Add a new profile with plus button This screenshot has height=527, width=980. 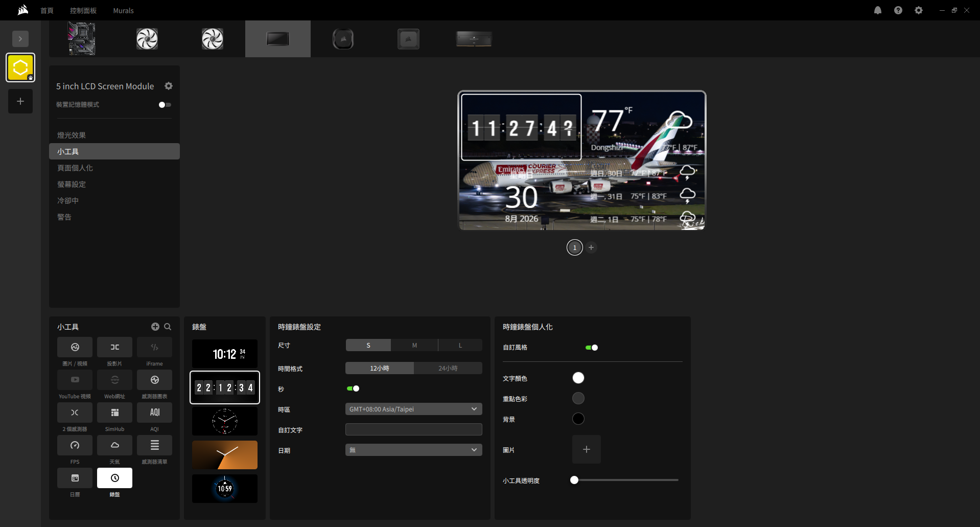(x=20, y=101)
